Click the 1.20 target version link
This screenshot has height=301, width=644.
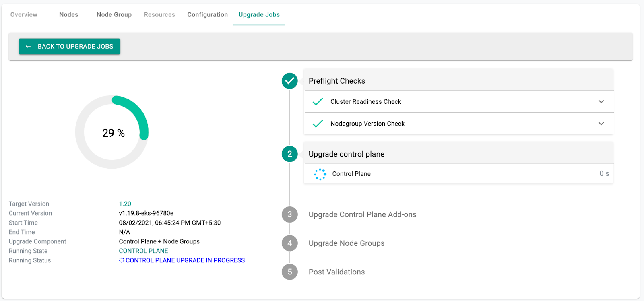(x=125, y=204)
